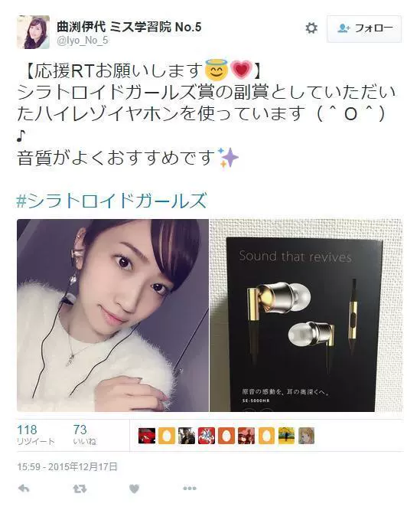Open the red and white figure avatar
Image resolution: width=420 pixels, height=510 pixels.
[207, 436]
